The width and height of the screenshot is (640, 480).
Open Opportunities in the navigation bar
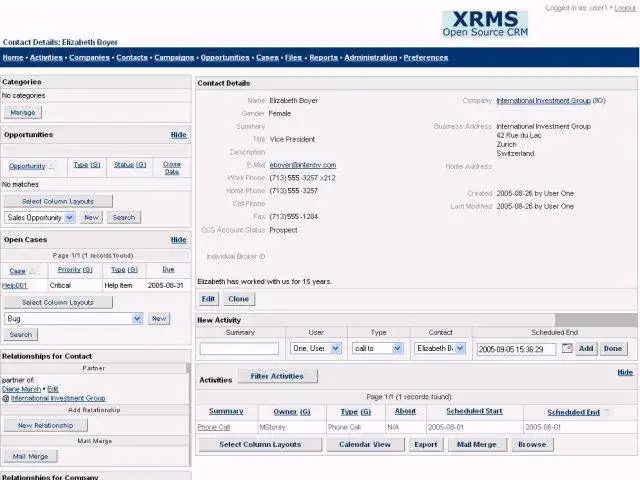tap(225, 58)
